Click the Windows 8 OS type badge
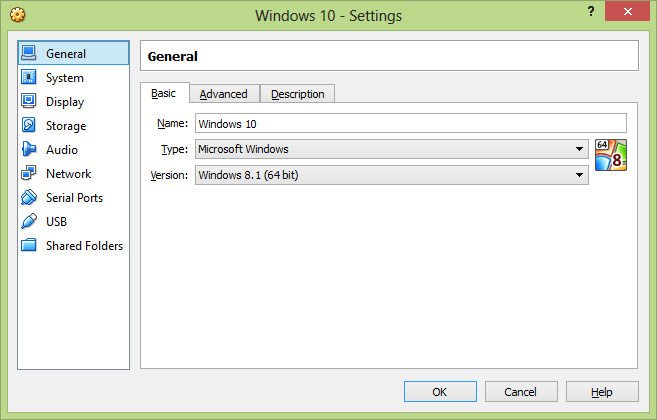The image size is (657, 420). (611, 155)
